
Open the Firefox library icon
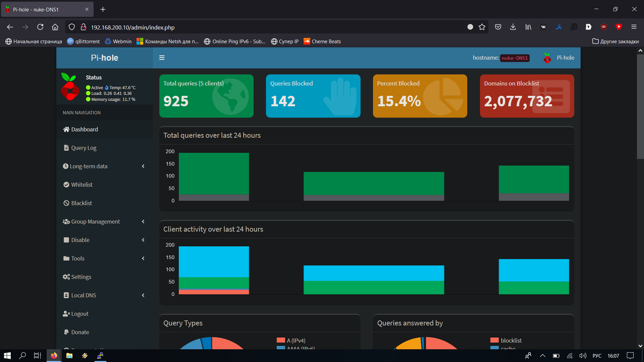pyautogui.click(x=529, y=27)
